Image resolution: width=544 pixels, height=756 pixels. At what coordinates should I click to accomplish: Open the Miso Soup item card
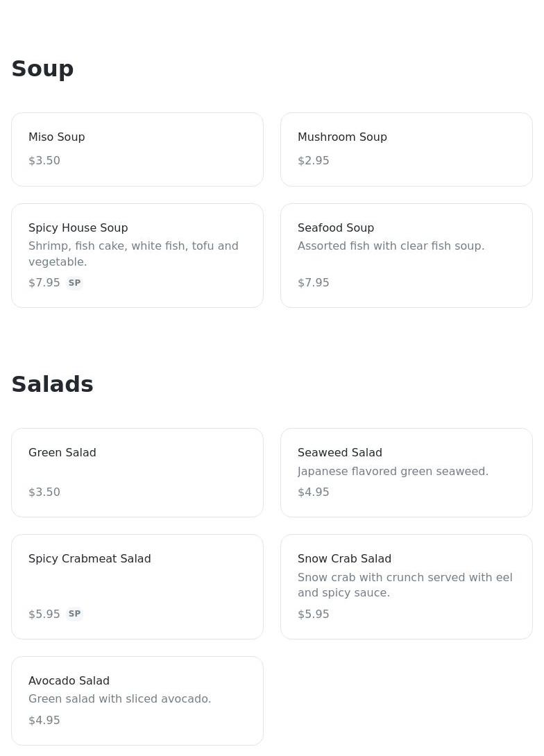click(x=137, y=149)
